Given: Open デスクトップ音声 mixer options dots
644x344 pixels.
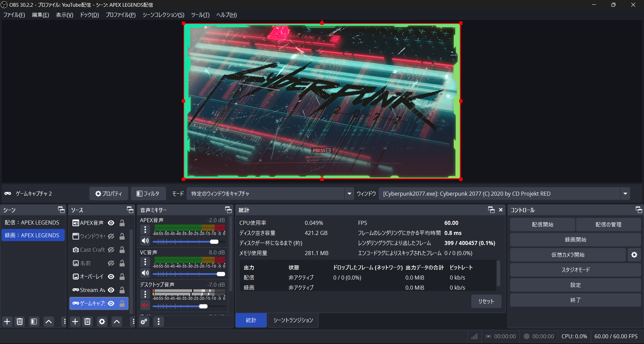Looking at the screenshot, I should pyautogui.click(x=145, y=294).
